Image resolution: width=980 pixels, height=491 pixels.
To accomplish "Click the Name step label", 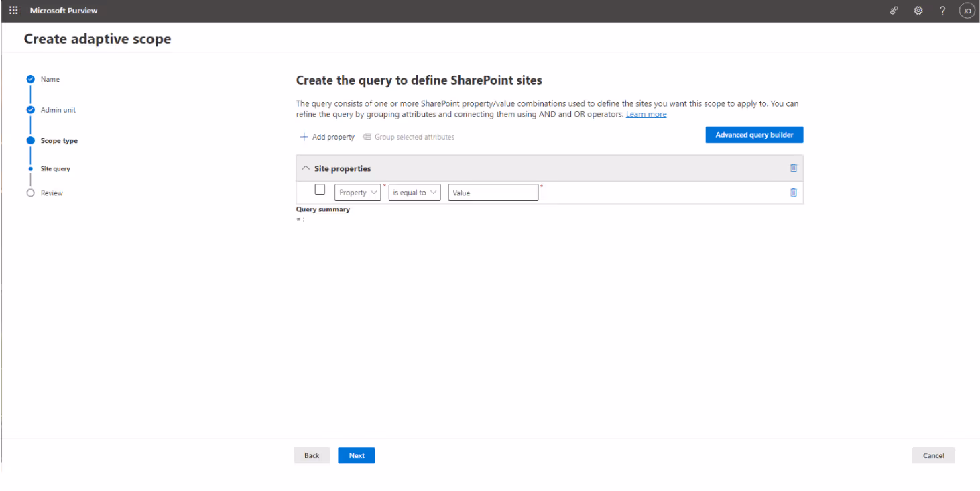I will pyautogui.click(x=50, y=79).
